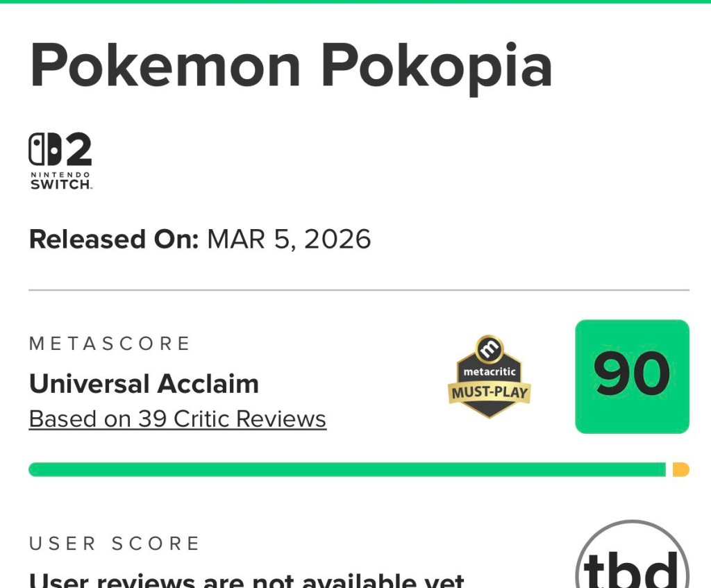The image size is (711, 588).
Task: Open the "Based on 39 Critic Reviews" link
Action: pos(178,419)
